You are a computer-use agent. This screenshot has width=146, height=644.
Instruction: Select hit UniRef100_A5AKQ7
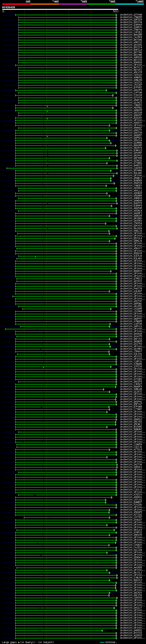[131, 128]
